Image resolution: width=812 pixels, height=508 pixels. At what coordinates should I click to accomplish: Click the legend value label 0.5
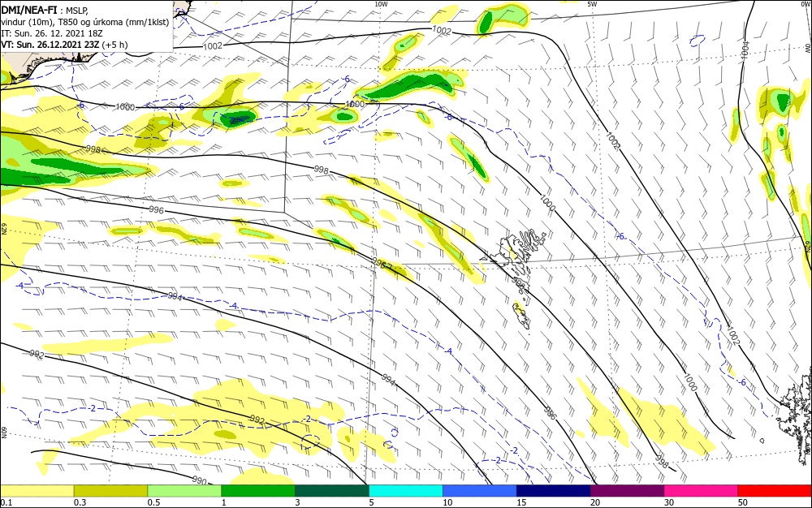pyautogui.click(x=153, y=502)
